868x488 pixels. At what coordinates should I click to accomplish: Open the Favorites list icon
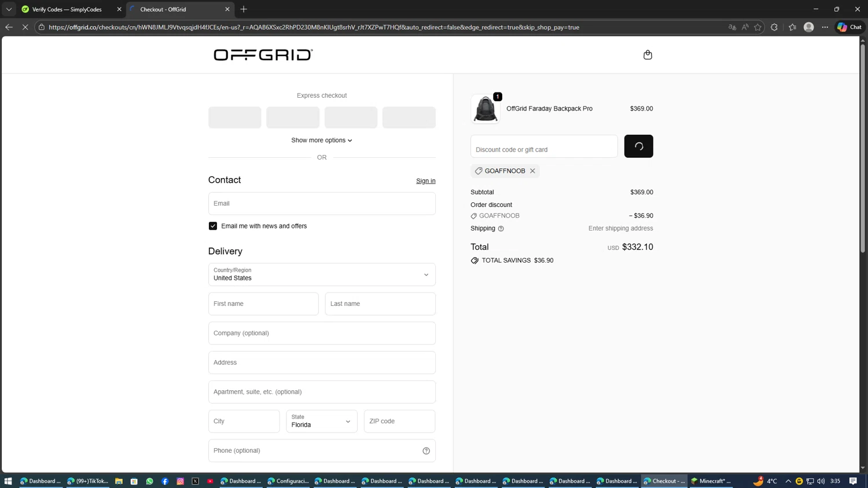[x=792, y=27]
